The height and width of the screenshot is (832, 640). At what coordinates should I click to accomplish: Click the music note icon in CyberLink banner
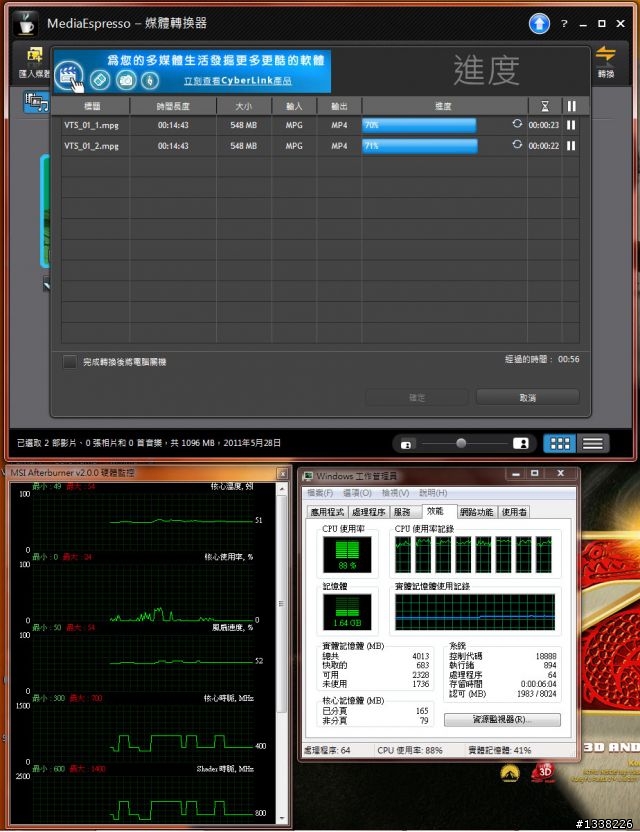[x=150, y=80]
